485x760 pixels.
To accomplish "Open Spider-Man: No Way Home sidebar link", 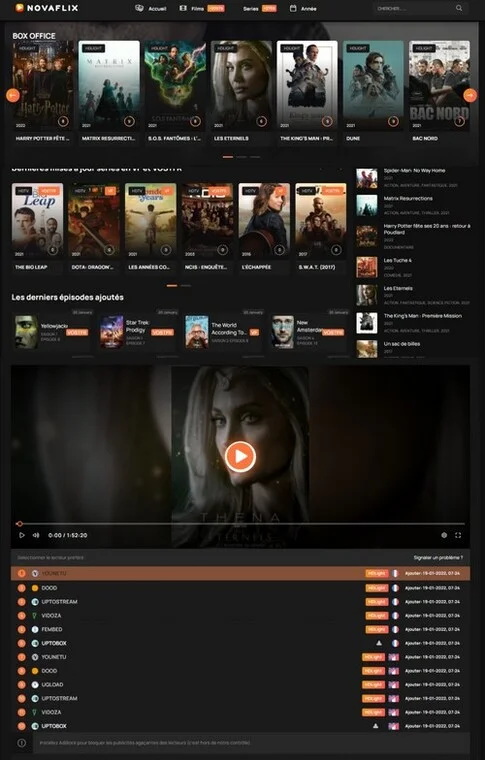I will click(414, 170).
